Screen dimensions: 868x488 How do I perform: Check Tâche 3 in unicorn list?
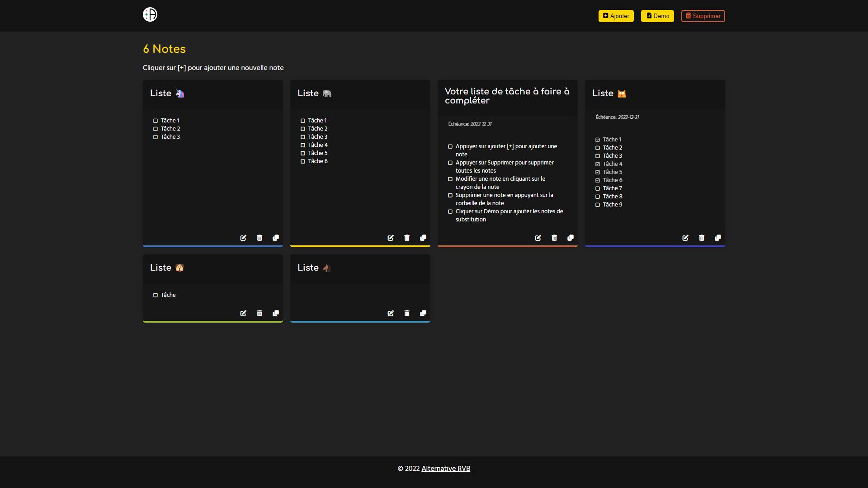156,137
